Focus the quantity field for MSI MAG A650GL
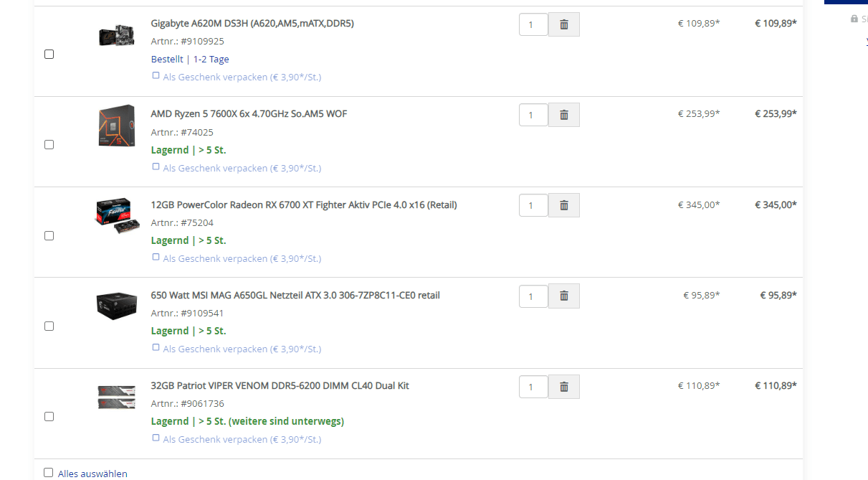868x480 pixels. tap(533, 296)
